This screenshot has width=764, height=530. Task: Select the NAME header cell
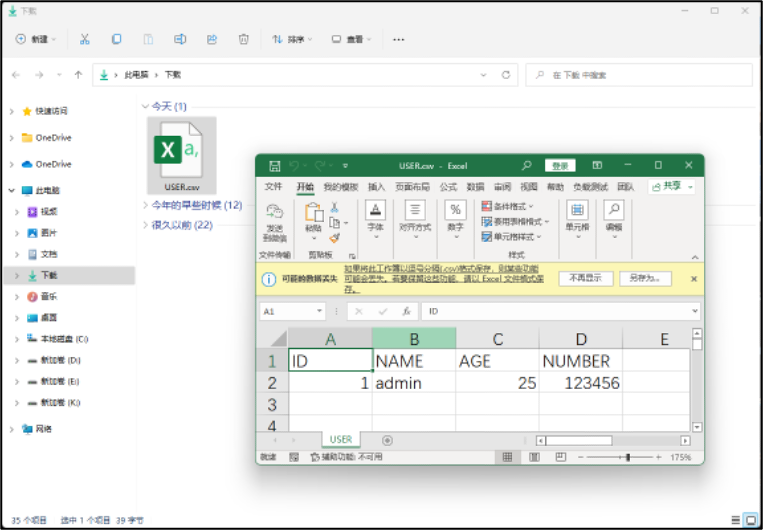click(x=414, y=361)
